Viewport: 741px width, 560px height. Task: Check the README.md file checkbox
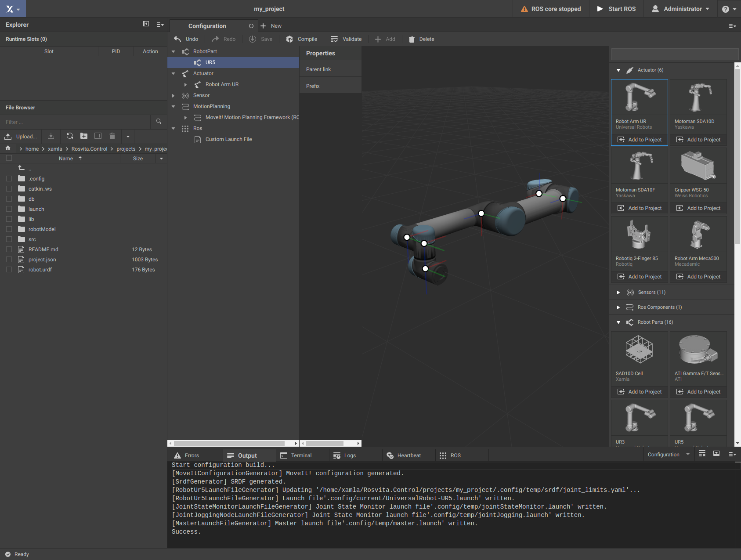(9, 249)
